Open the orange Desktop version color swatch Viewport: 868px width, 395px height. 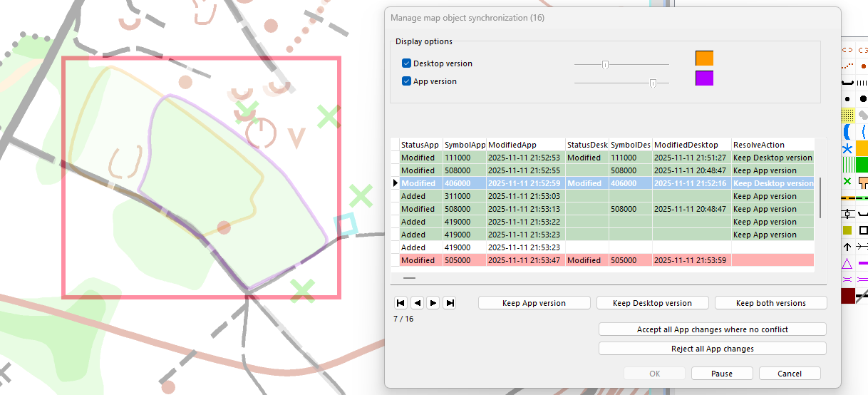704,58
